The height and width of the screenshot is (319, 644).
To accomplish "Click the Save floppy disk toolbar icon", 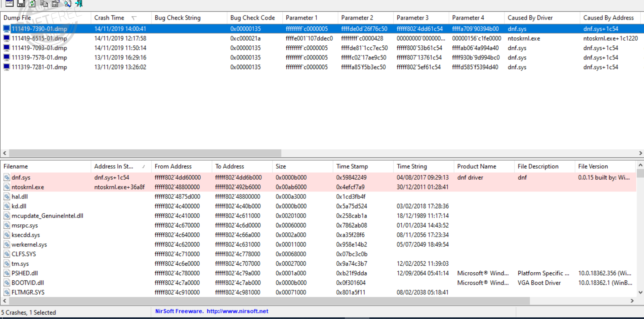I will (x=21, y=3).
